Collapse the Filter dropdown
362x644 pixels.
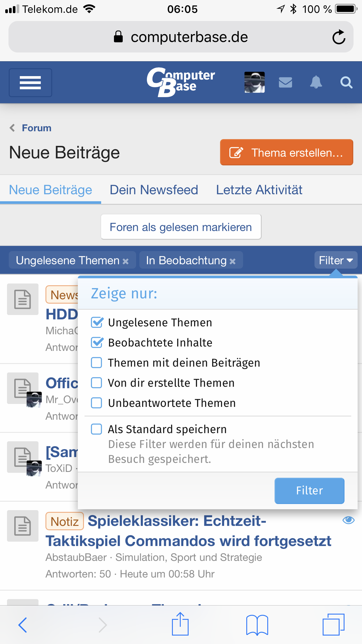click(x=336, y=260)
